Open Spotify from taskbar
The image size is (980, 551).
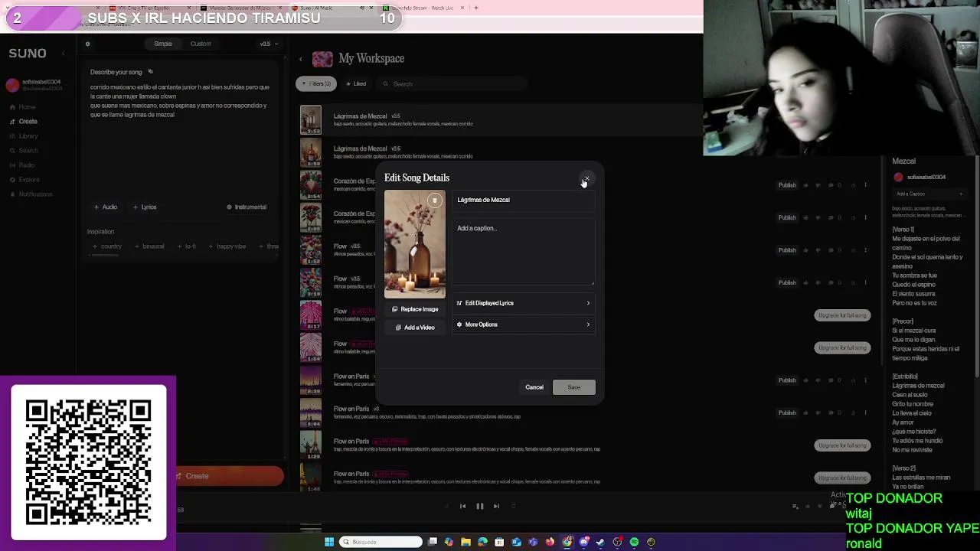point(634,542)
